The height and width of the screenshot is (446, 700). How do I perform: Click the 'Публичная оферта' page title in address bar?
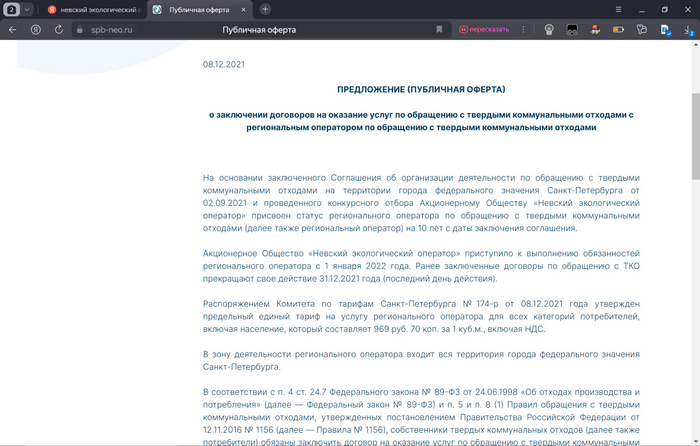(259, 30)
